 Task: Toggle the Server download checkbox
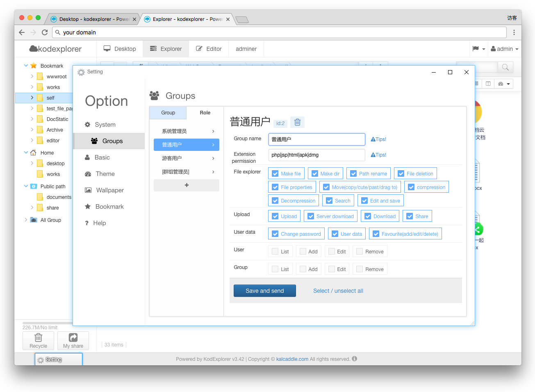click(311, 216)
